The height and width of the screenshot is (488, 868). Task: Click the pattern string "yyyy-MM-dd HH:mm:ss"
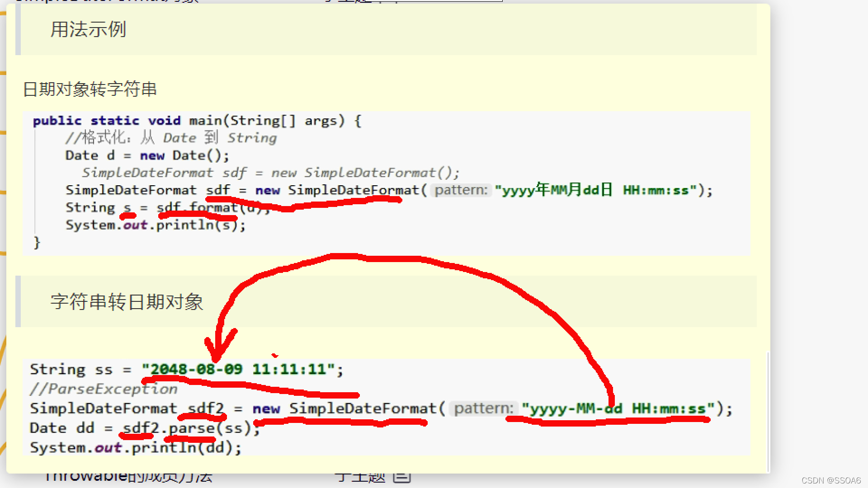click(x=618, y=408)
